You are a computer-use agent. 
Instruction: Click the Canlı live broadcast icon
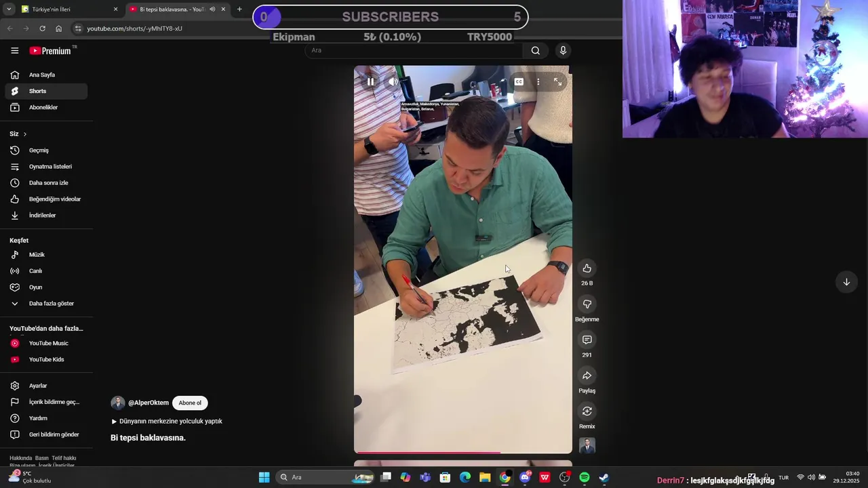15,271
